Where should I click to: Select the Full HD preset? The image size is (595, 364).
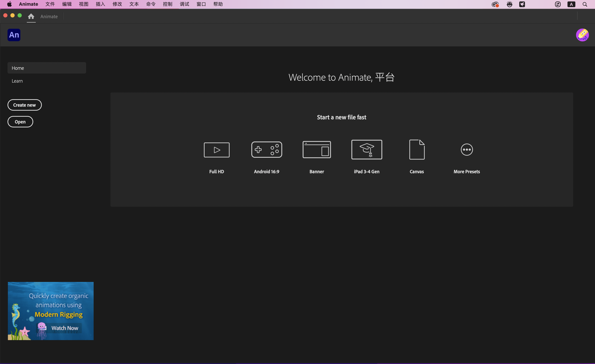point(216,157)
